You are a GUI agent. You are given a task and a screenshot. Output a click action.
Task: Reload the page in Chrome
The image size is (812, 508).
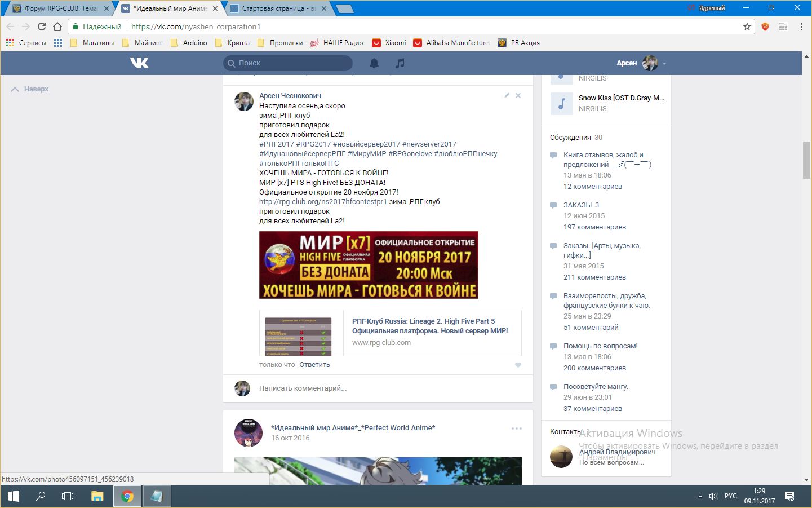pyautogui.click(x=42, y=26)
